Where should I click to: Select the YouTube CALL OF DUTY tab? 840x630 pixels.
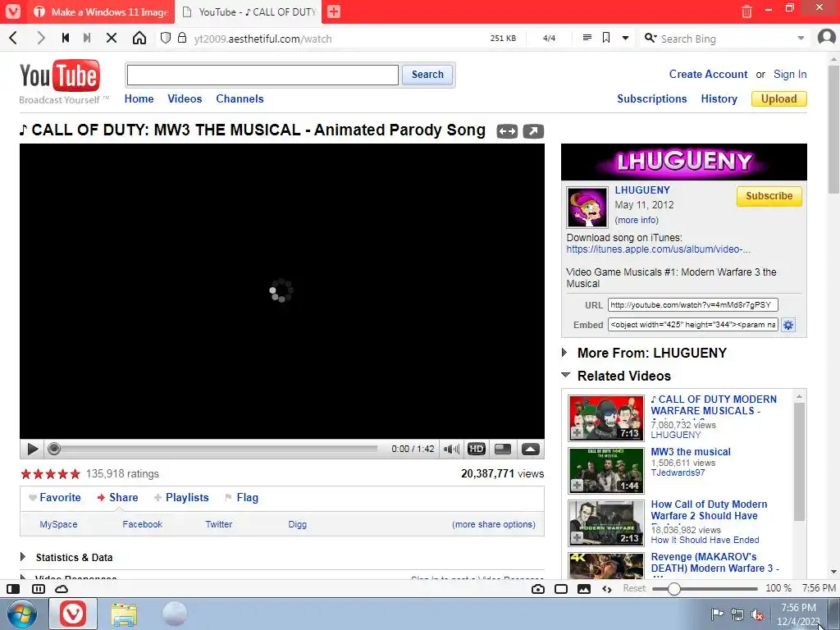pos(249,11)
